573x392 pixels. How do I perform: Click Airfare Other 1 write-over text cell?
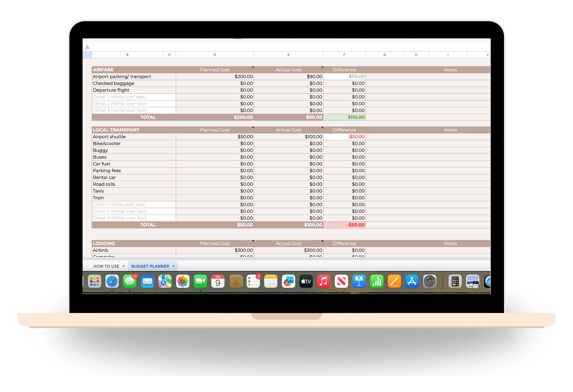134,97
